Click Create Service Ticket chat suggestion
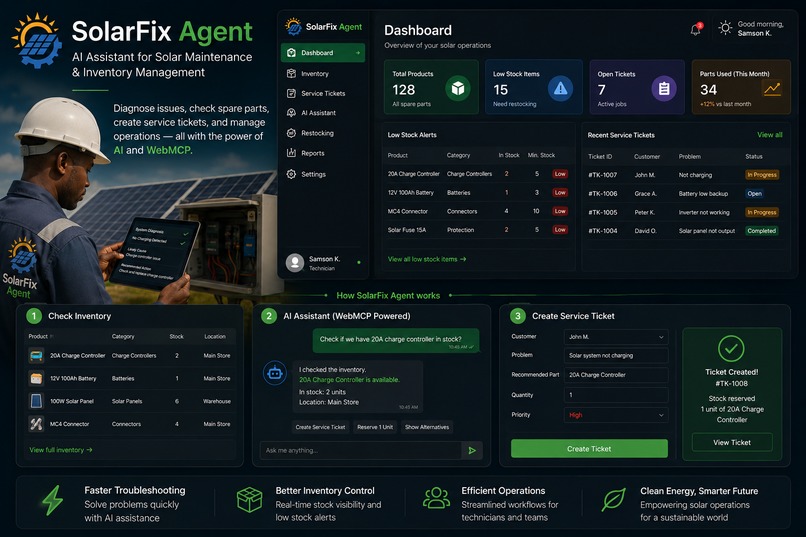Viewport: 806px width, 537px height. (320, 427)
